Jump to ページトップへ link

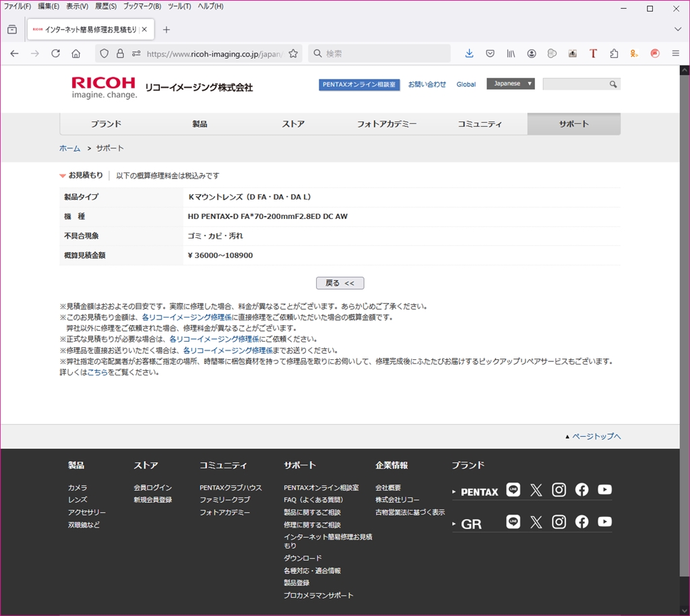point(596,436)
